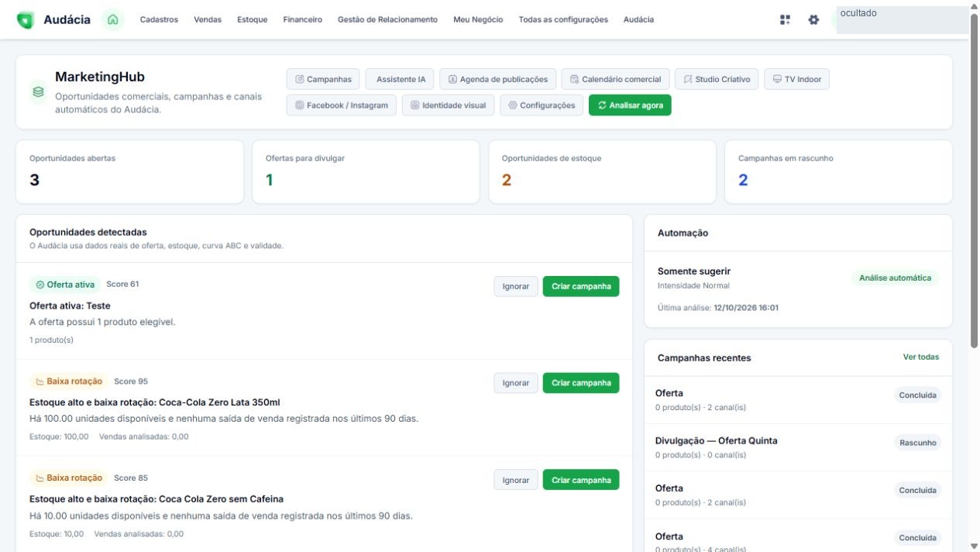Ignore Coca Cola Zero sem Cafeina opportunity

click(x=516, y=480)
